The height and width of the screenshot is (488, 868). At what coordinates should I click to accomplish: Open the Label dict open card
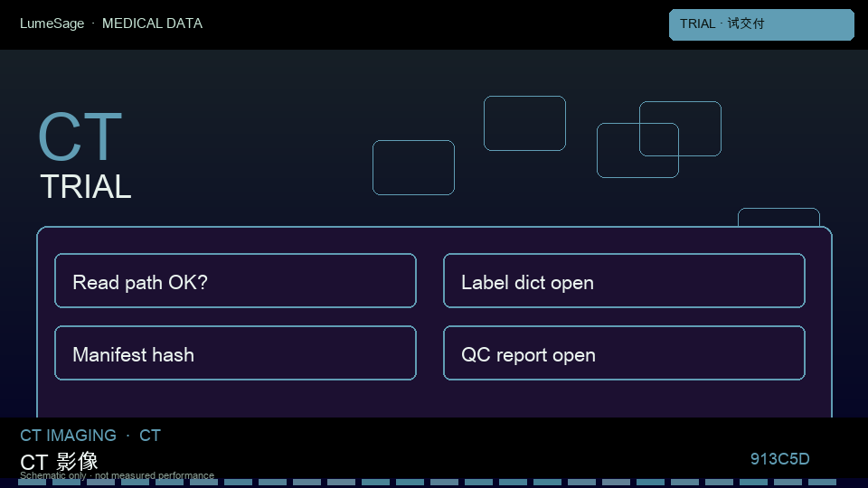[624, 280]
